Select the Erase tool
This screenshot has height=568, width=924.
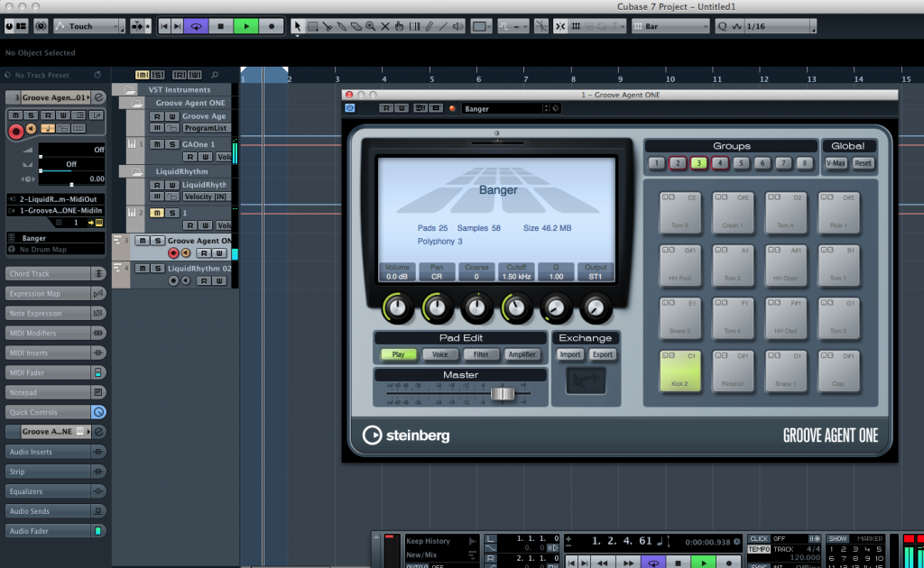pyautogui.click(x=356, y=26)
